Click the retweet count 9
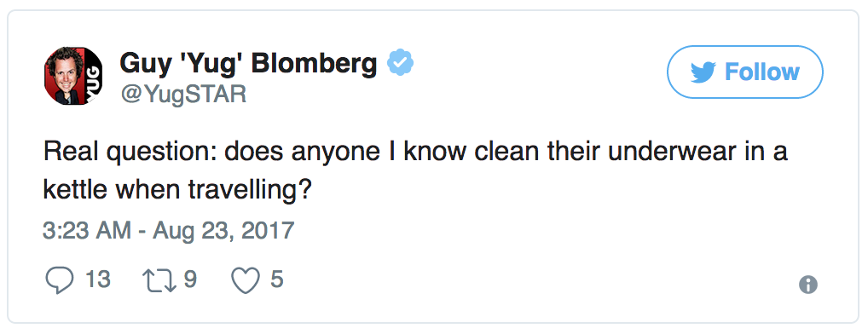This screenshot has width=868, height=334. click(x=190, y=279)
